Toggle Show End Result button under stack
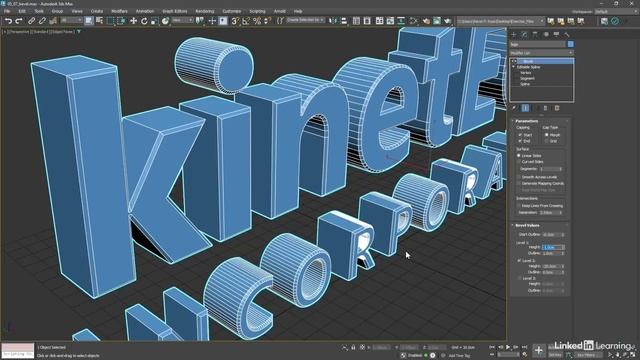The image size is (640, 360). [x=525, y=108]
